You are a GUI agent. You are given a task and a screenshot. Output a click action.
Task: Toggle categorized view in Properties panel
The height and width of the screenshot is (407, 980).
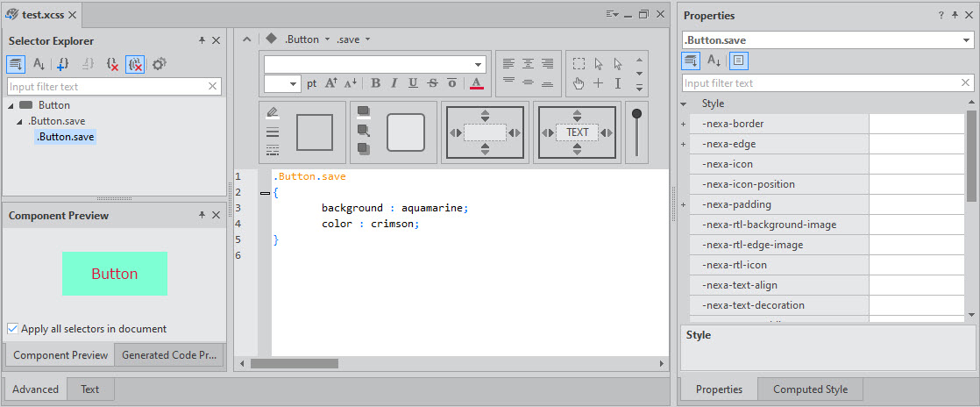pos(691,61)
